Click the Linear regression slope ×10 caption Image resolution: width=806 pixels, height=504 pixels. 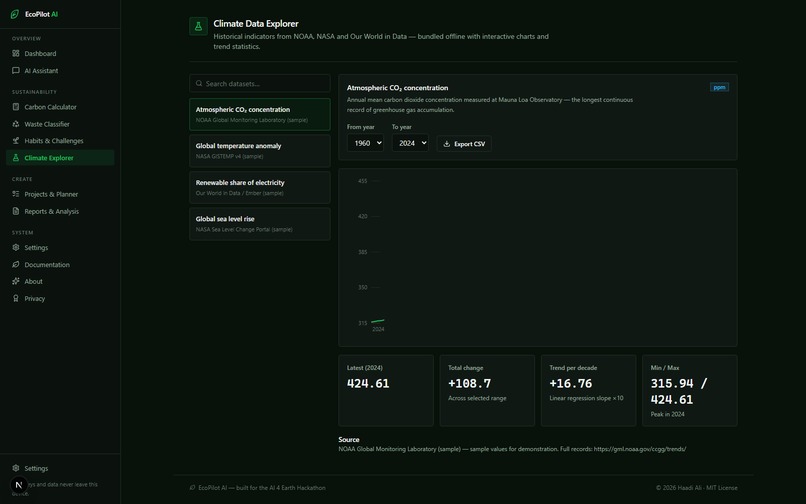pos(586,398)
